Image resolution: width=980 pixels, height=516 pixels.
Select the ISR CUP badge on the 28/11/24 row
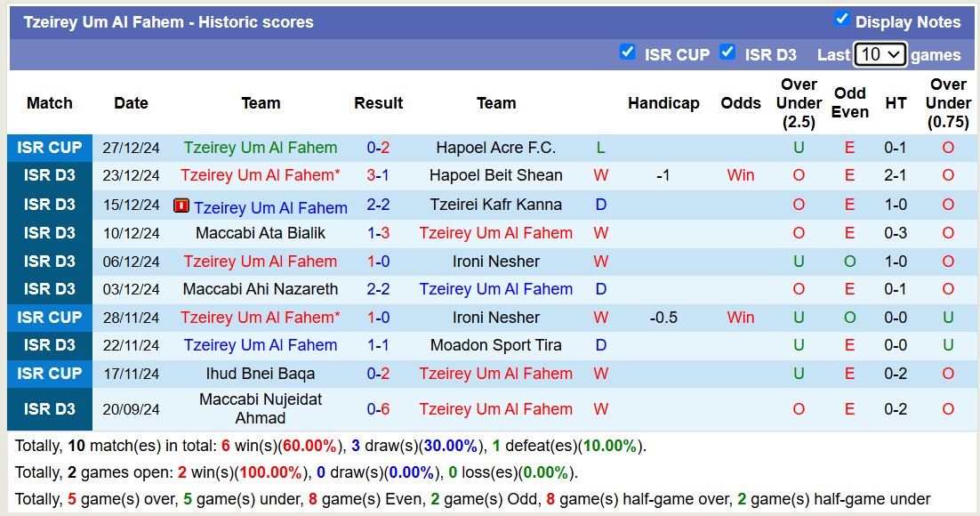tap(49, 317)
